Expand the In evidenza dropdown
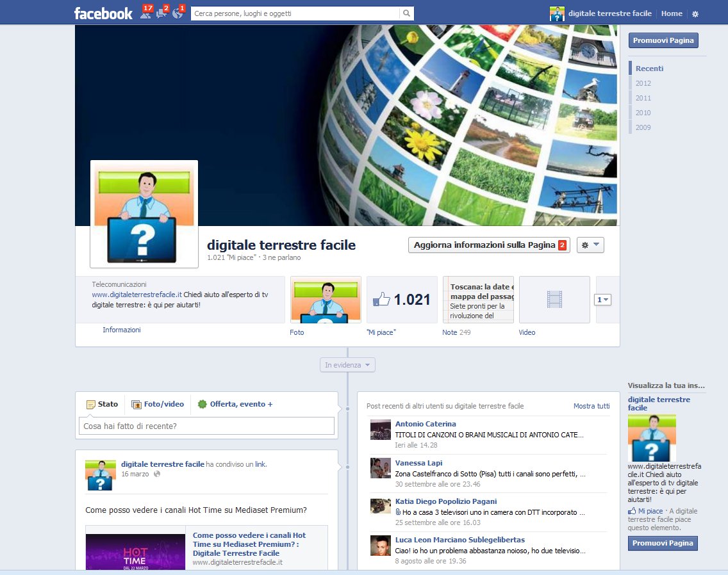The width and height of the screenshot is (728, 575). point(347,365)
